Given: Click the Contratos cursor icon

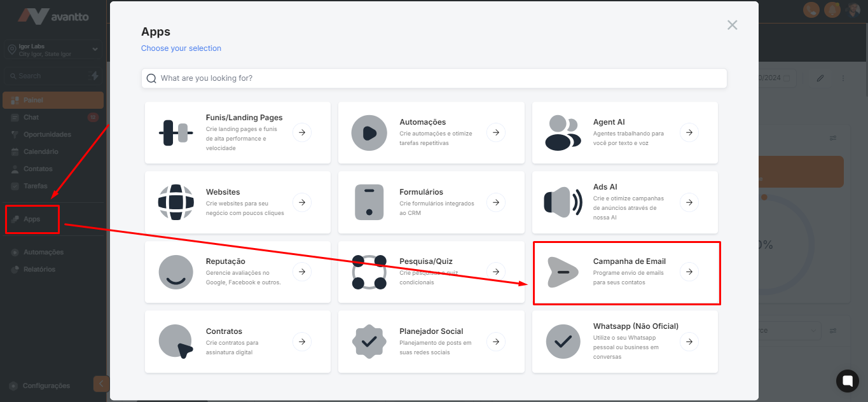Looking at the screenshot, I should (x=176, y=342).
